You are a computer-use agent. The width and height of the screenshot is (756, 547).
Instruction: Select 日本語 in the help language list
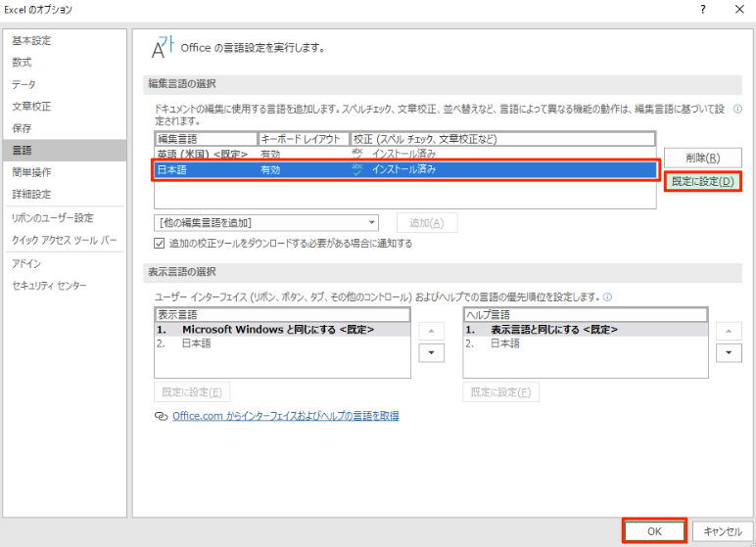505,343
